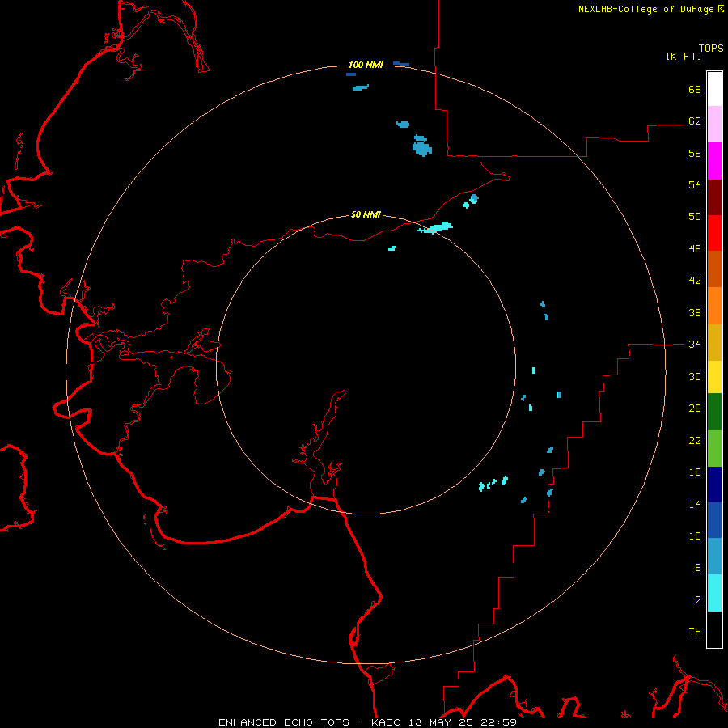The width and height of the screenshot is (728, 728).
Task: Select the 22 scale value
Action: pyautogui.click(x=695, y=441)
